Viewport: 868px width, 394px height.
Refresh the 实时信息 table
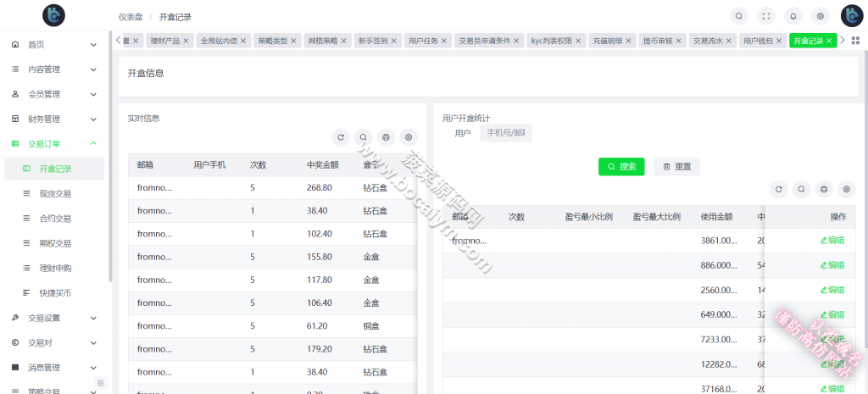pos(341,136)
